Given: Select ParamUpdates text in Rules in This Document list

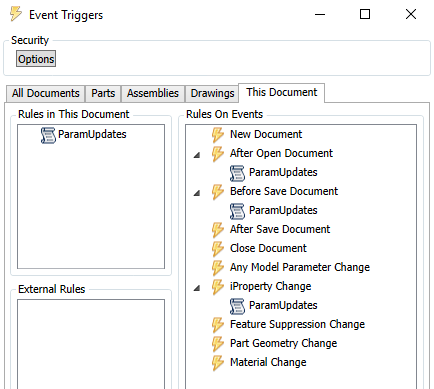Looking at the screenshot, I should [92, 134].
